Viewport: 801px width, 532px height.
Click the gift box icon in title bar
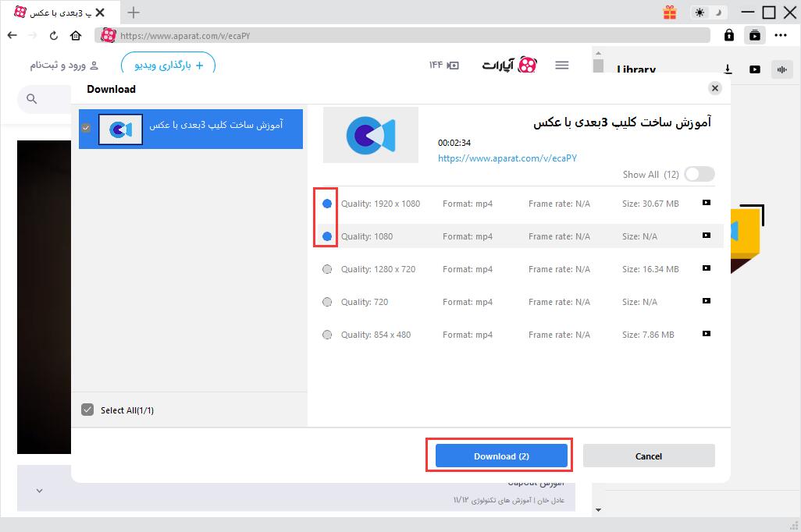670,12
